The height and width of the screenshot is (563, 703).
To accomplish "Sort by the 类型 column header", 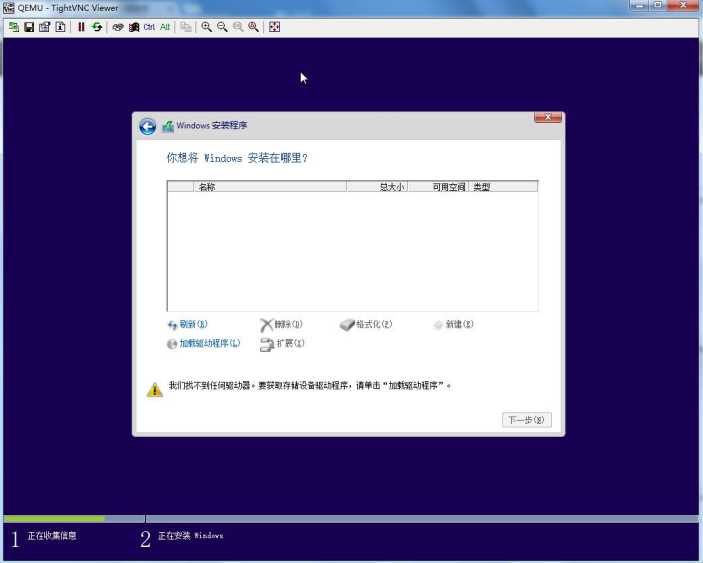I will [x=503, y=187].
